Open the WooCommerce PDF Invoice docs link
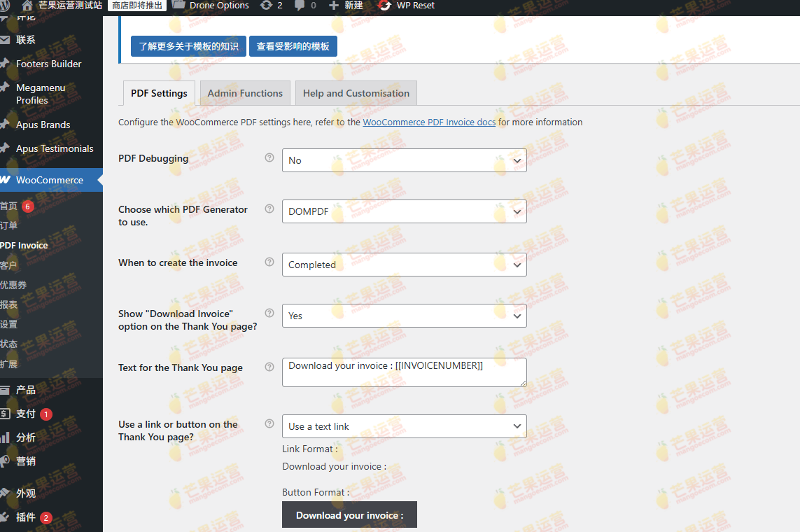800x532 pixels. [429, 122]
